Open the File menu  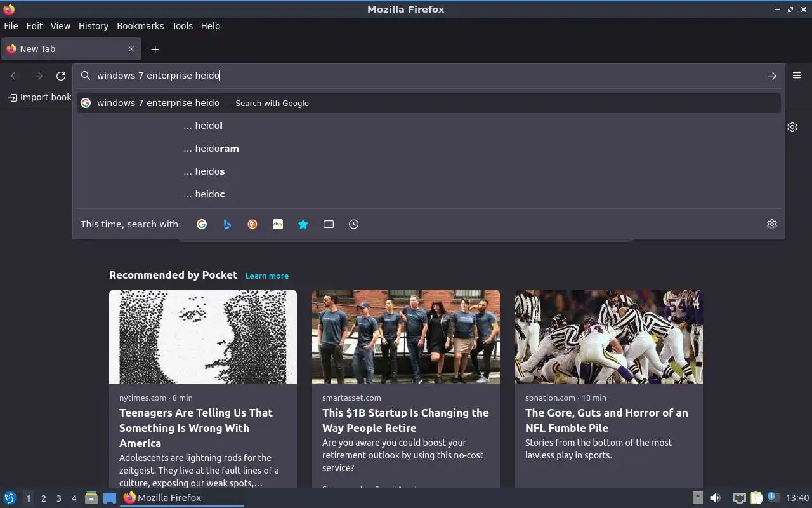pos(11,26)
